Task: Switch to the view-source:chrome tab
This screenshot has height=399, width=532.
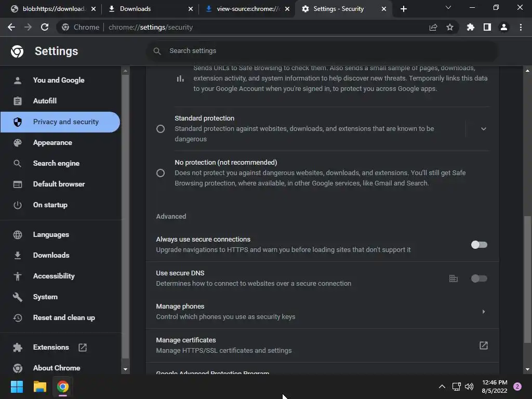Action: [x=247, y=9]
